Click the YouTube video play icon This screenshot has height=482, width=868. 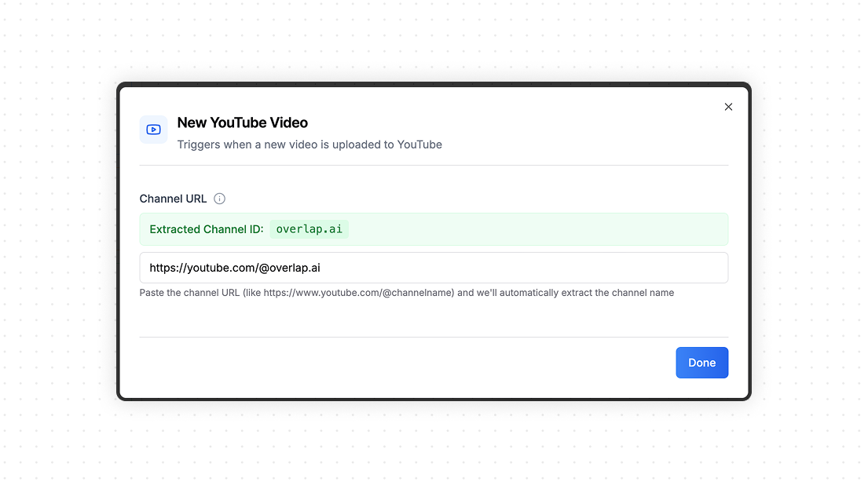coord(153,130)
